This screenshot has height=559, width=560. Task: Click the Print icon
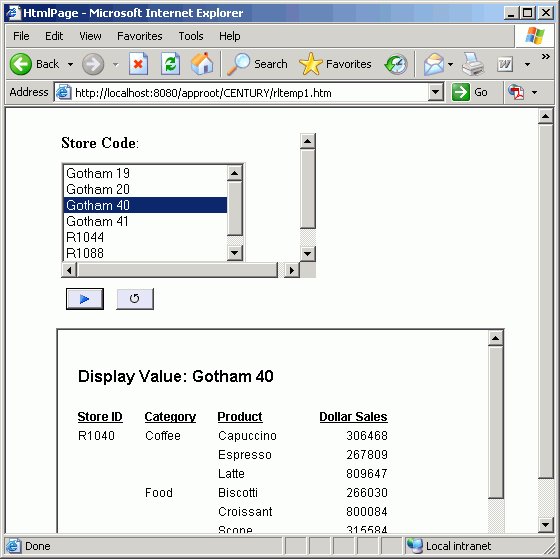[x=473, y=64]
